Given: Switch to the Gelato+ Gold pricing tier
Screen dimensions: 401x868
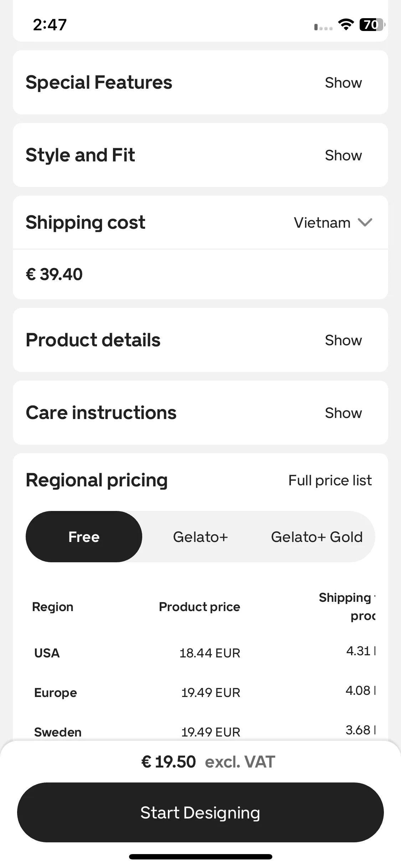Looking at the screenshot, I should tap(317, 537).
